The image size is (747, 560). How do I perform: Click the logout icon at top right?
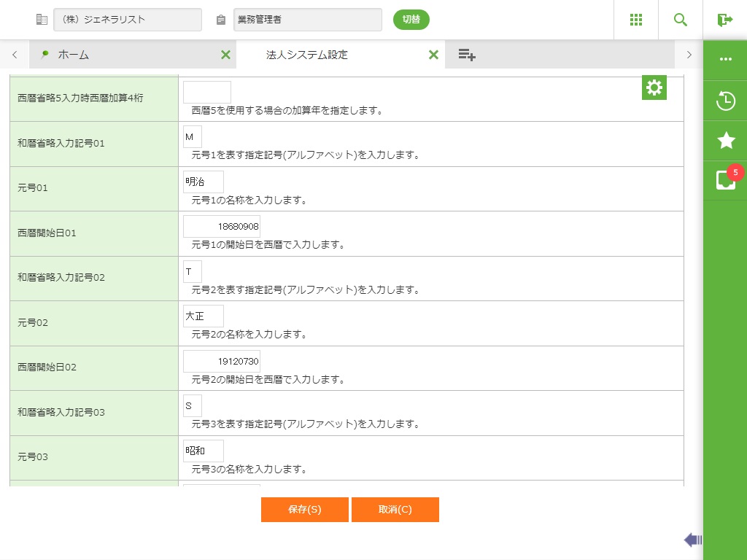(725, 20)
